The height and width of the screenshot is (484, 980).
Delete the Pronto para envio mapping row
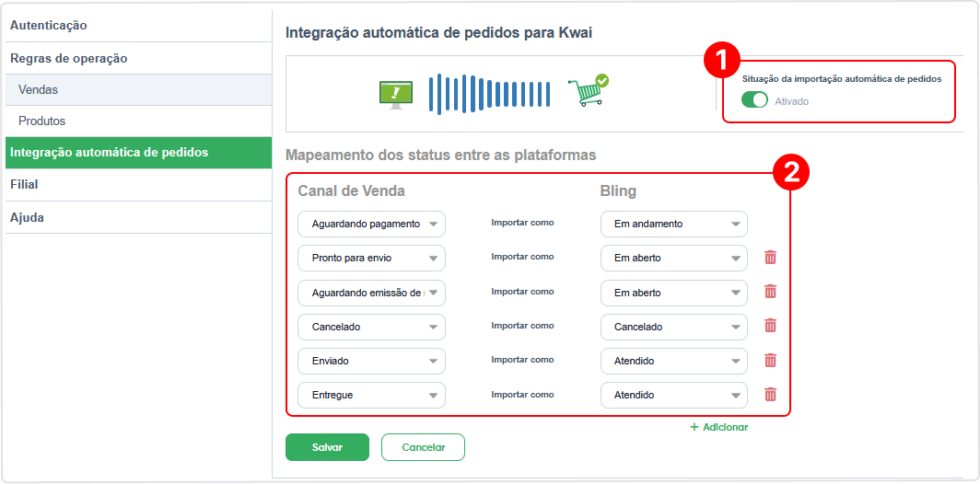(x=771, y=258)
